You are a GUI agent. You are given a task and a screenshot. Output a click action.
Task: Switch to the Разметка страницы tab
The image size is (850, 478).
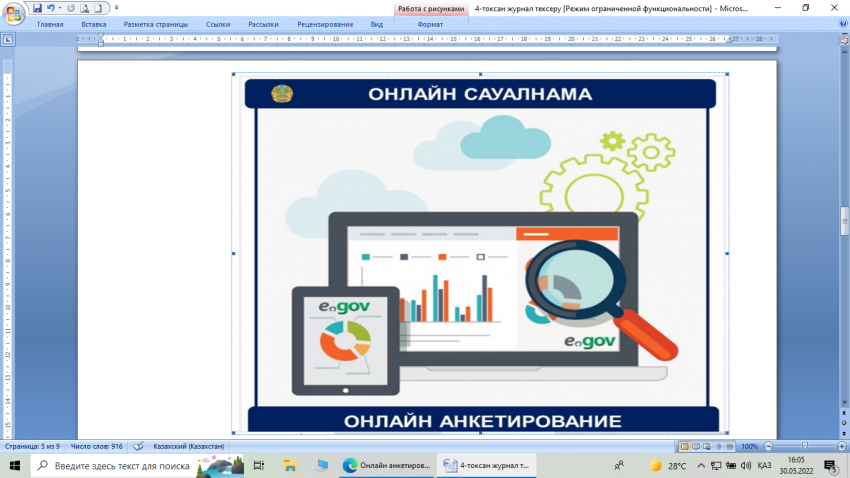coord(155,23)
